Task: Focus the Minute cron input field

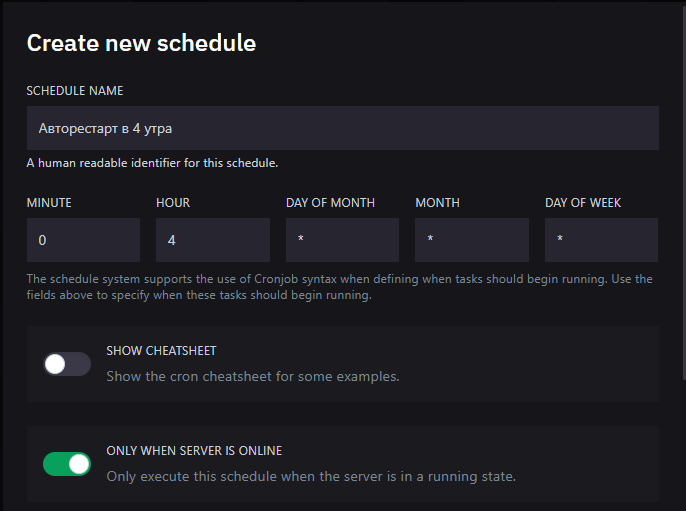Action: (x=83, y=240)
